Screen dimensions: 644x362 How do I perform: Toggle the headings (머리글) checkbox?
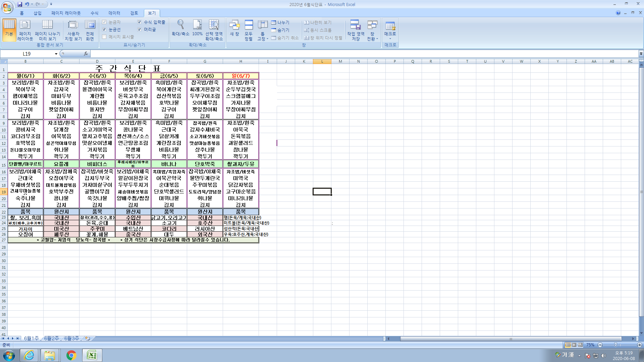click(140, 29)
